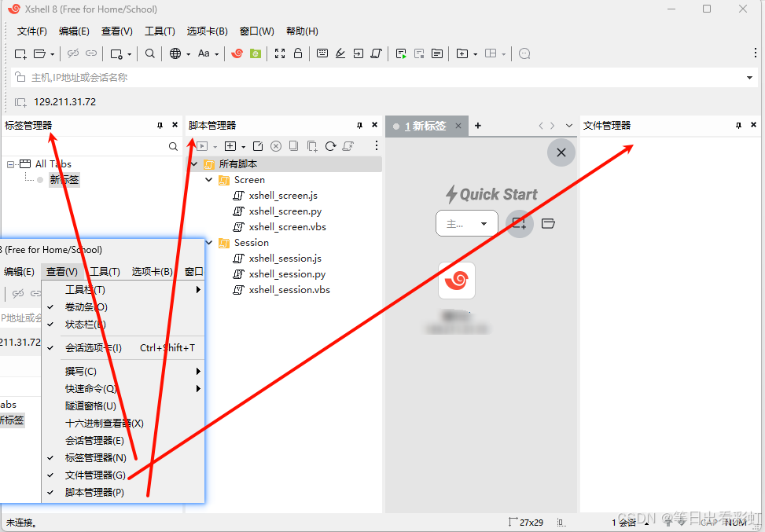
Task: Click the speech bubble icon in main toolbar
Action: click(x=524, y=53)
